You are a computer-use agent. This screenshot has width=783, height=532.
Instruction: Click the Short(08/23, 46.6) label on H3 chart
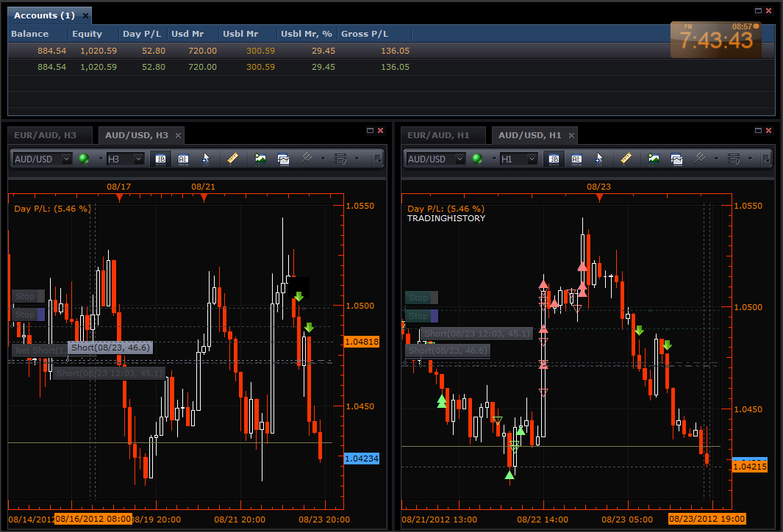(110, 348)
